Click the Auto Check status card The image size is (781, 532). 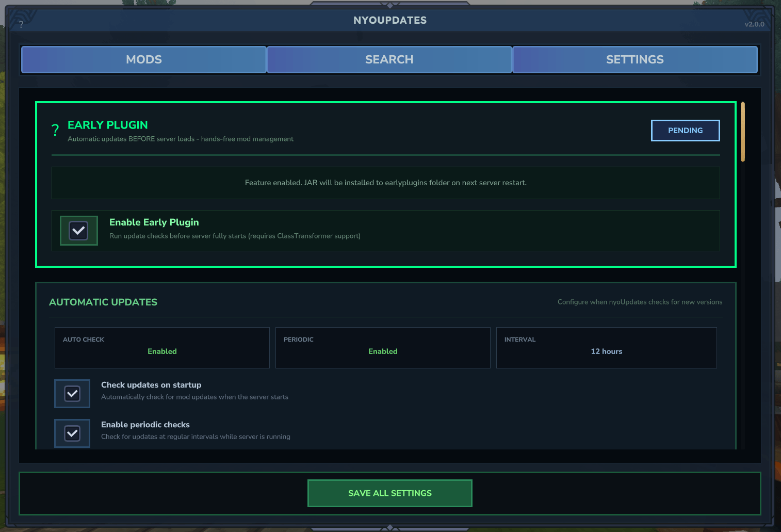[162, 347]
